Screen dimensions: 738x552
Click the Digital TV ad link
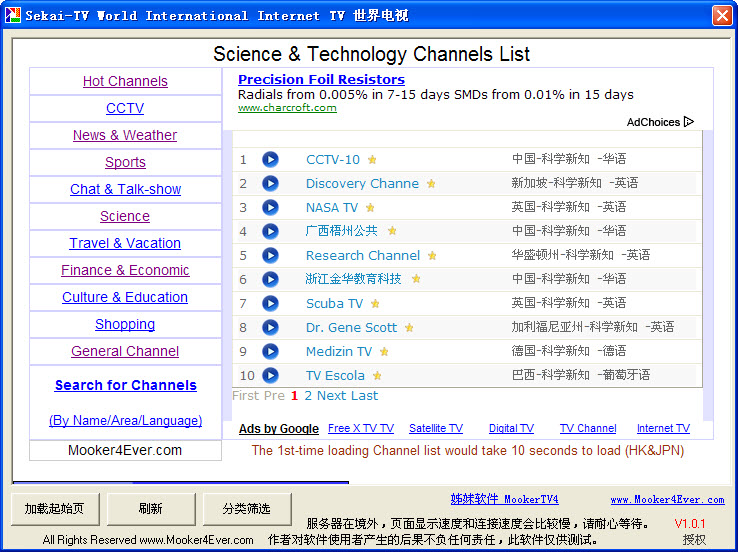coord(511,428)
